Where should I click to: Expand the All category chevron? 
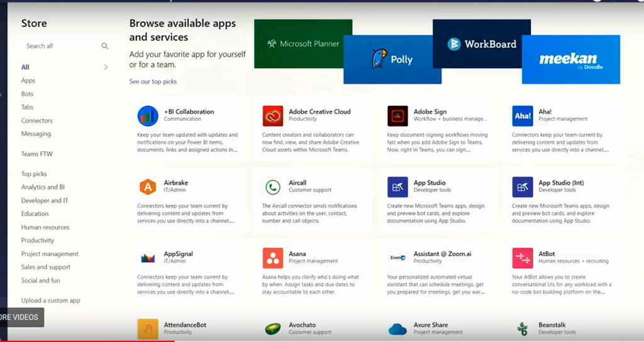pyautogui.click(x=106, y=67)
